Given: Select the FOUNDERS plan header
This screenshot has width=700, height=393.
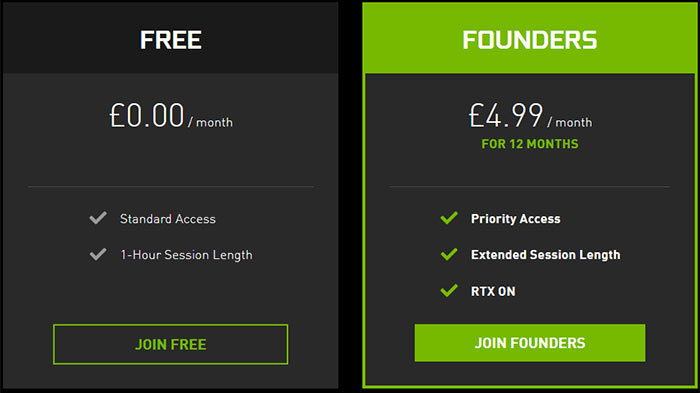Looking at the screenshot, I should [x=530, y=38].
